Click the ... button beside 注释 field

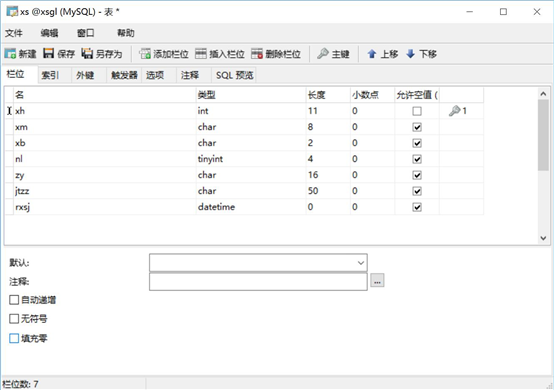click(x=377, y=281)
